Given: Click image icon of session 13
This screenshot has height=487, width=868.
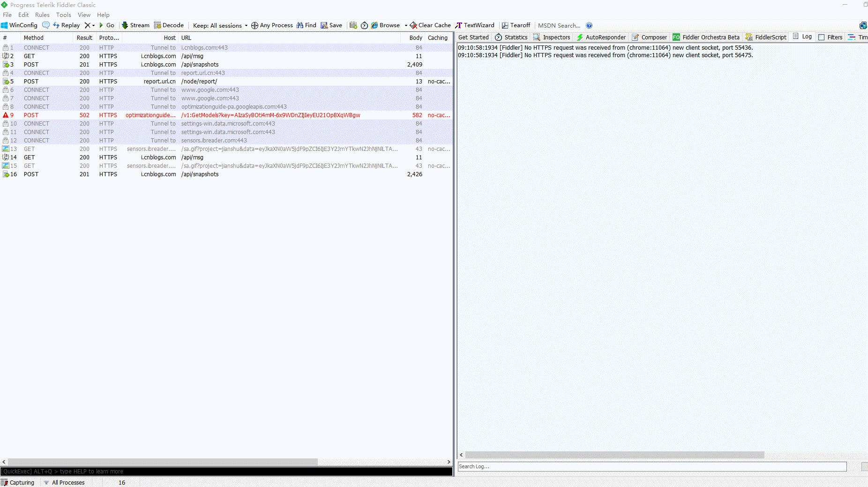Looking at the screenshot, I should click(x=6, y=149).
